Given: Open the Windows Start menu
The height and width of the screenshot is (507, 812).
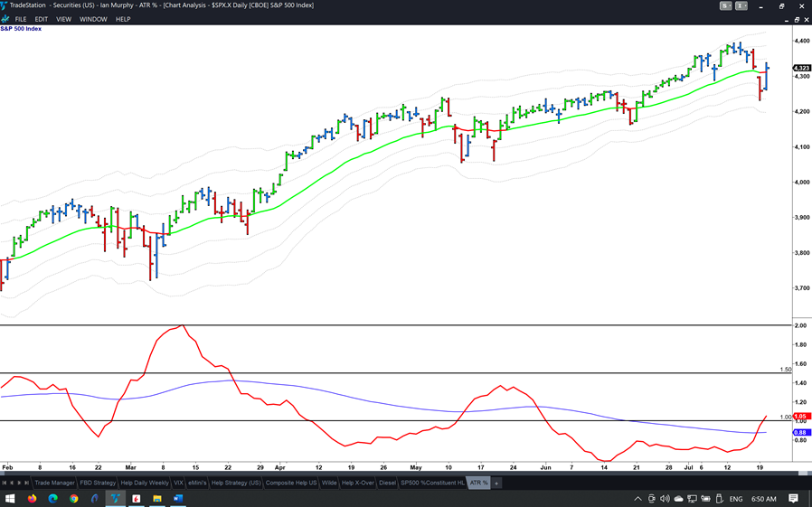Looking at the screenshot, I should (11, 499).
